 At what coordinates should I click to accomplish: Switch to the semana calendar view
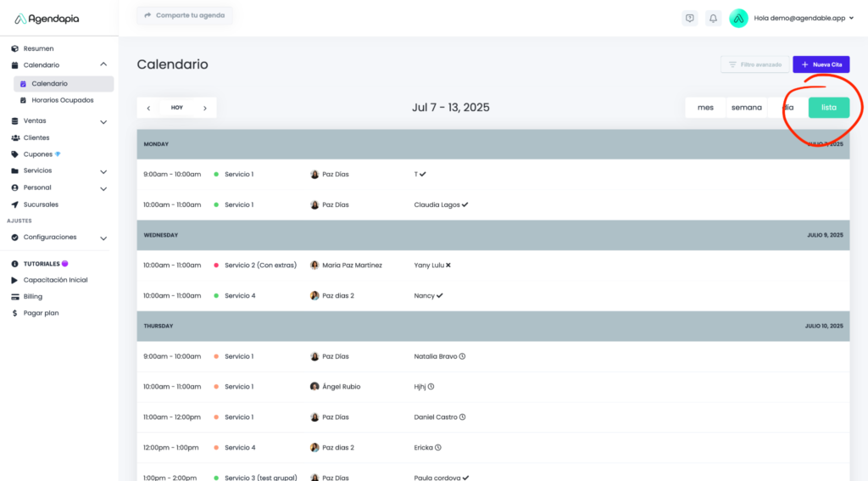pyautogui.click(x=747, y=108)
